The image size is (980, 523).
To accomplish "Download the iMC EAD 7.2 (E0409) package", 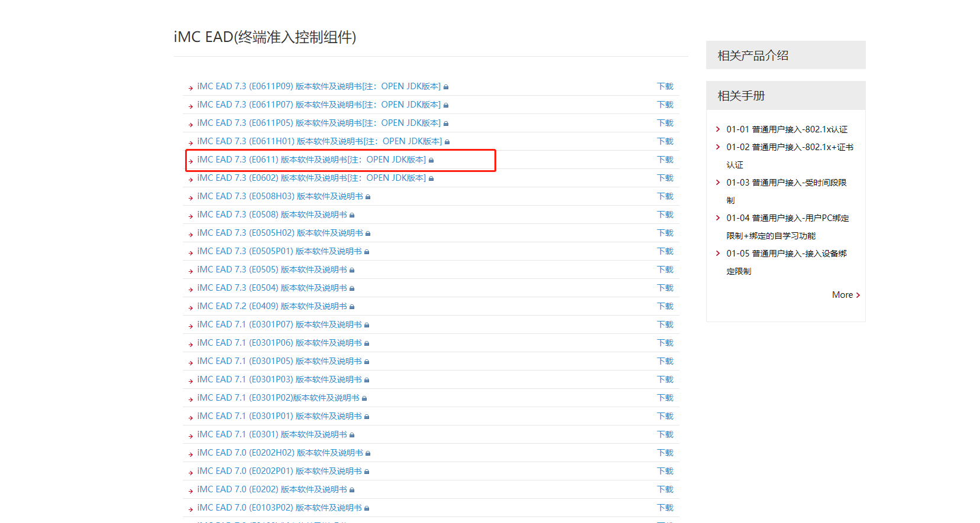I will coord(665,306).
